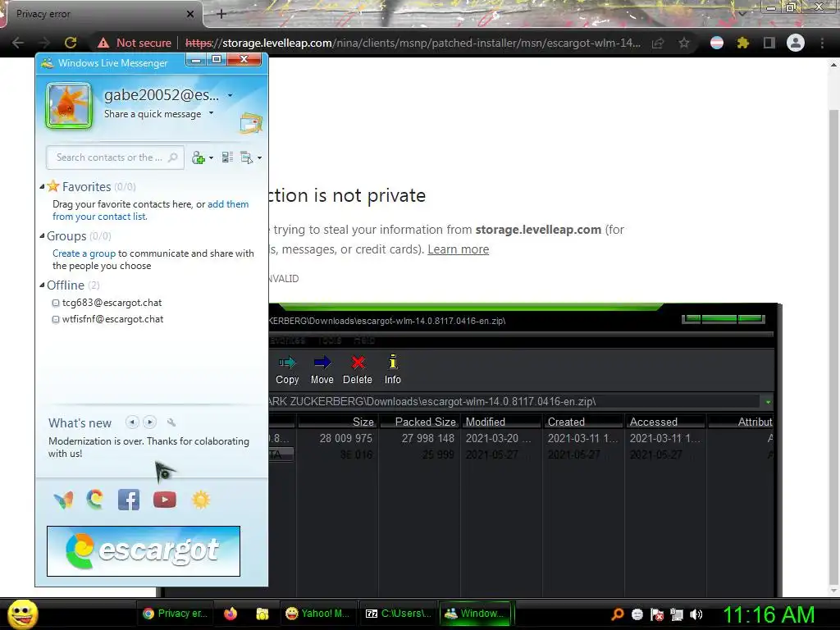
Task: Click the Search contacts input field
Action: [x=115, y=157]
